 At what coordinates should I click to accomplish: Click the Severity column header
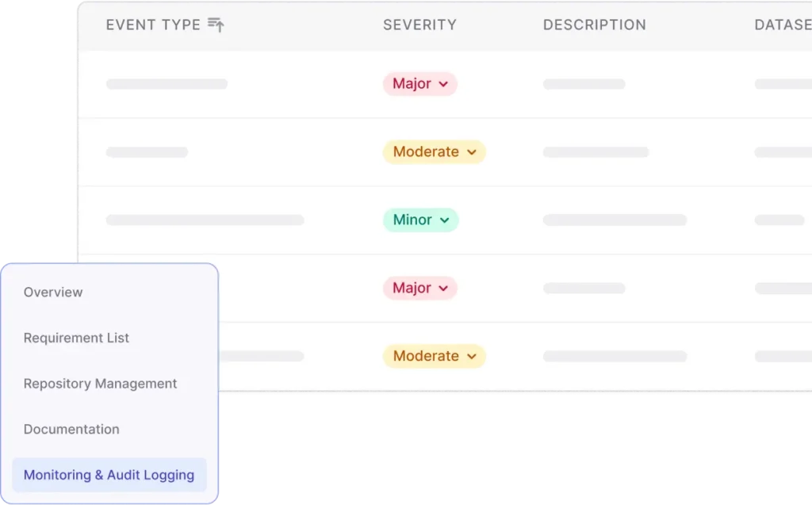coord(419,25)
